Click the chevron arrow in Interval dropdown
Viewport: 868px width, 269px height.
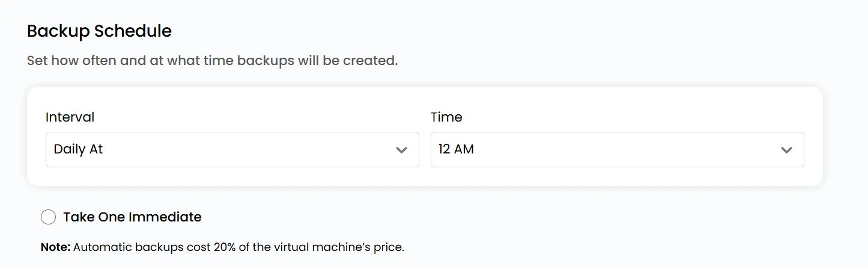(402, 150)
